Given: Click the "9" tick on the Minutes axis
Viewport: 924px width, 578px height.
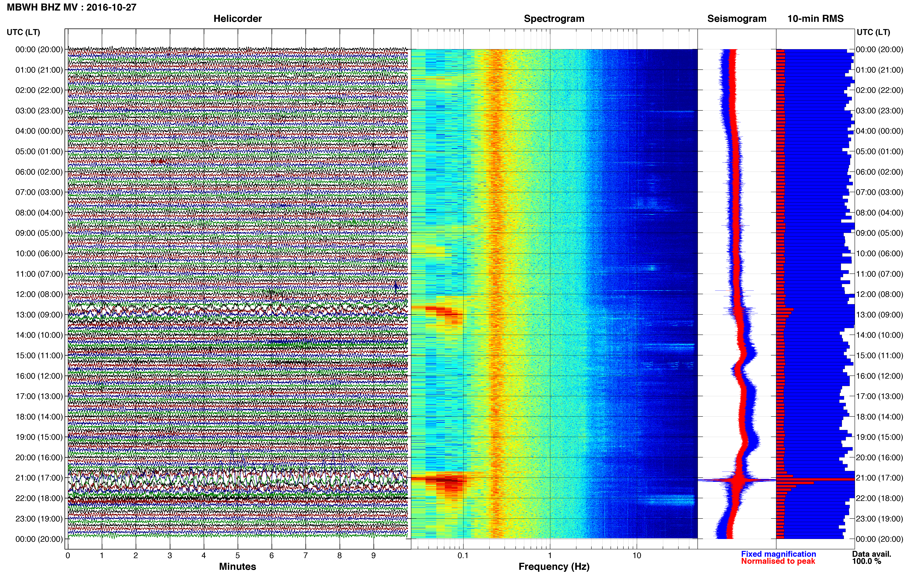Looking at the screenshot, I should pyautogui.click(x=373, y=555).
